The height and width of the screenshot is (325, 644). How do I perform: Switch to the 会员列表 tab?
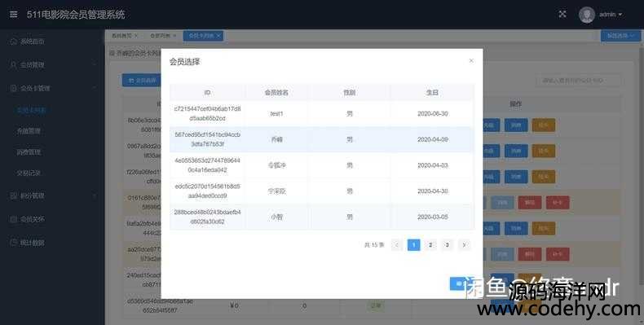pyautogui.click(x=160, y=36)
